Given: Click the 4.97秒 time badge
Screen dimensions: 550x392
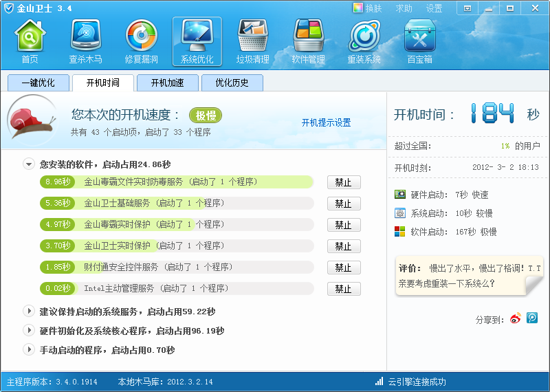Looking at the screenshot, I should pyautogui.click(x=58, y=225).
